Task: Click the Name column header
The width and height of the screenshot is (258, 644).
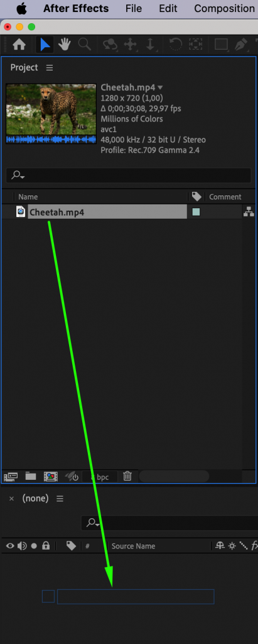Action: point(28,197)
